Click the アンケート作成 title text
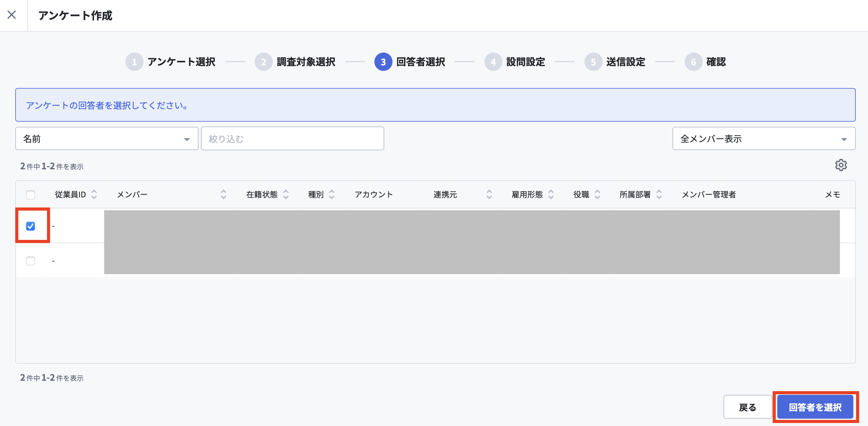 click(75, 16)
